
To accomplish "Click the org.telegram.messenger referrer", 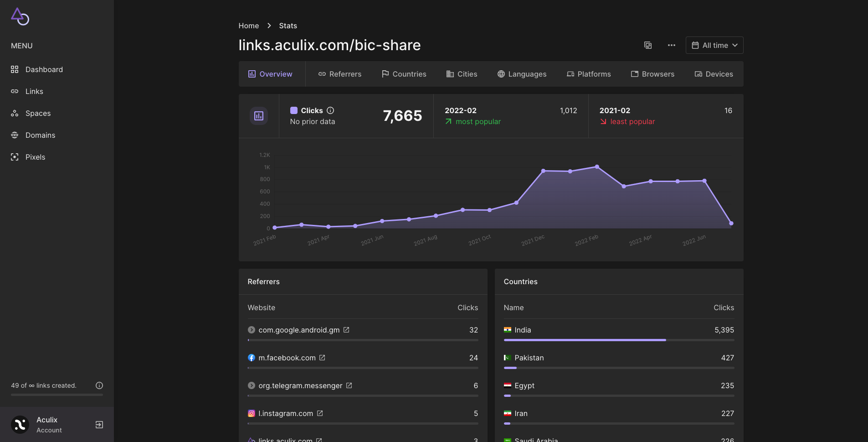I will tap(300, 385).
